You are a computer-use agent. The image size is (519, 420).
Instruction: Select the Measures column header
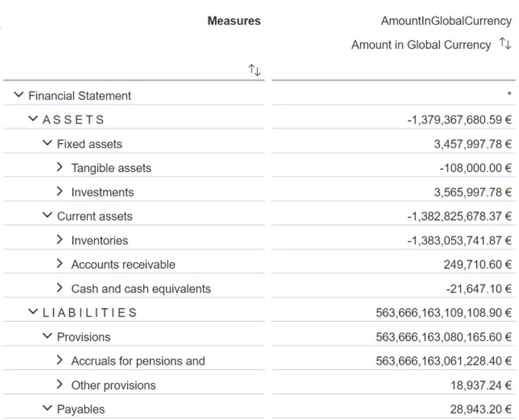pos(234,21)
